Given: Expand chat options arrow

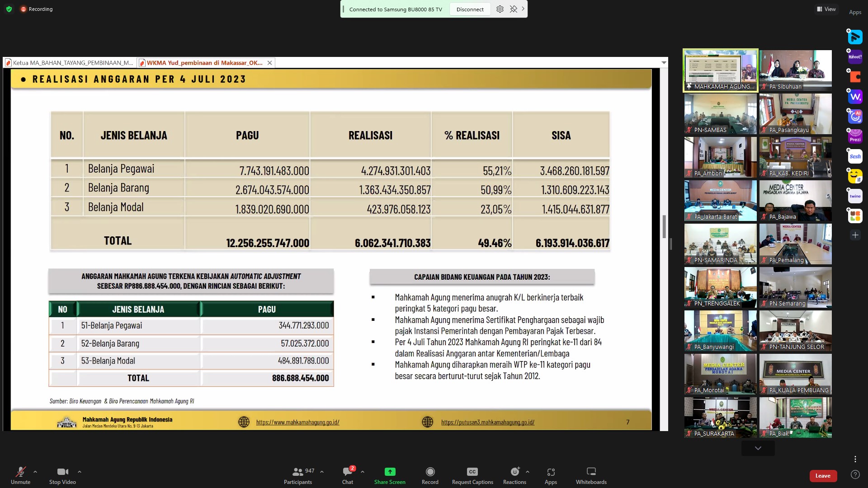Looking at the screenshot, I should coord(363,472).
